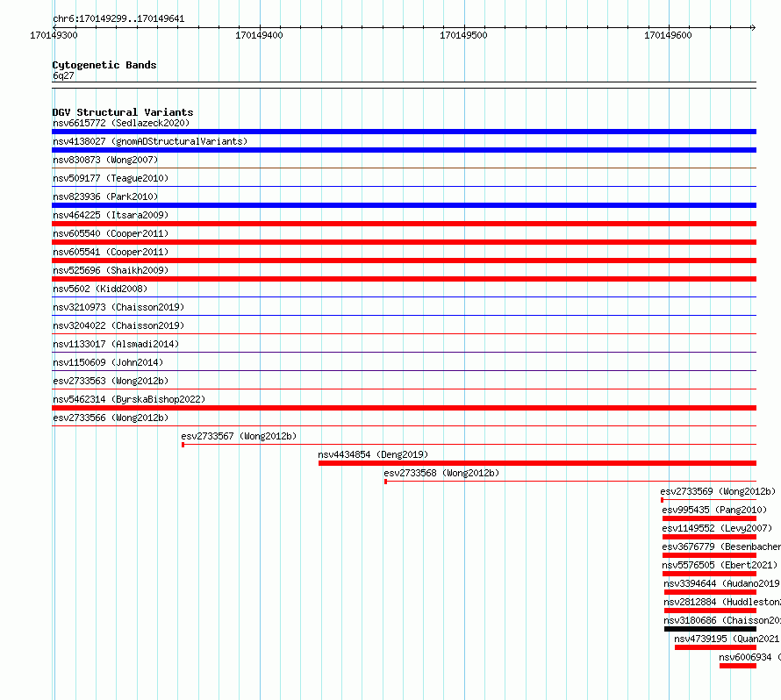The width and height of the screenshot is (781, 700).
Task: Select the esv2733568 (Wong2012b) label
Action: pyautogui.click(x=441, y=473)
